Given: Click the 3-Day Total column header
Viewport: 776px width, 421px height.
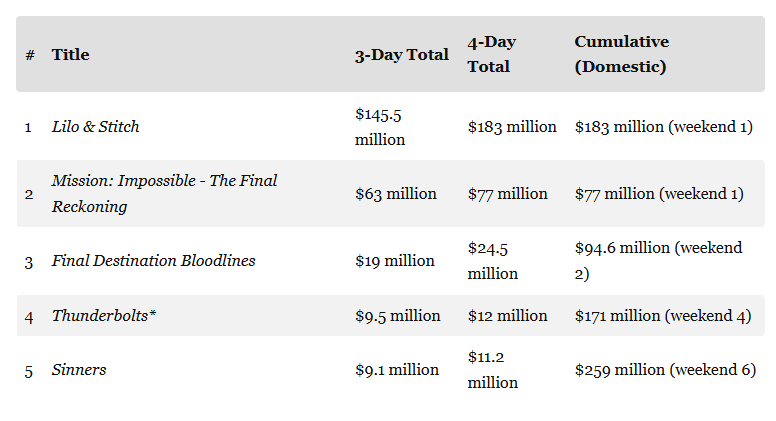Looking at the screenshot, I should click(x=401, y=55).
